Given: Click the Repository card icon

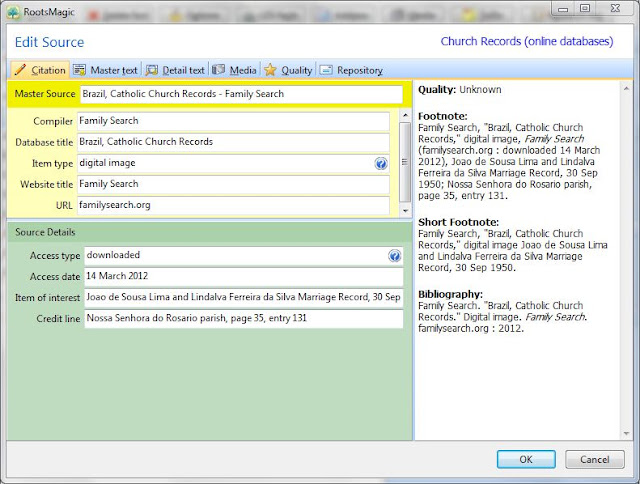Looking at the screenshot, I should (326, 70).
